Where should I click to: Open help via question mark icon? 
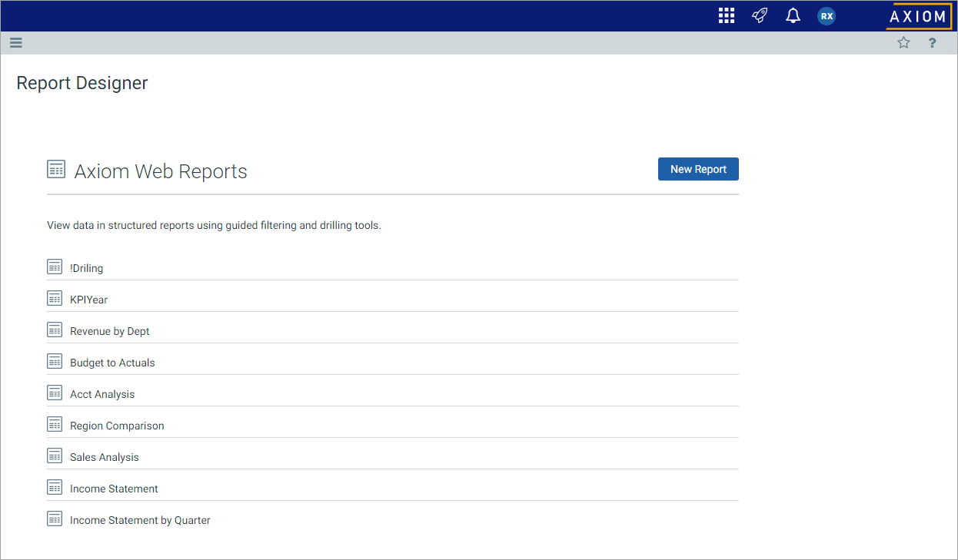point(933,43)
